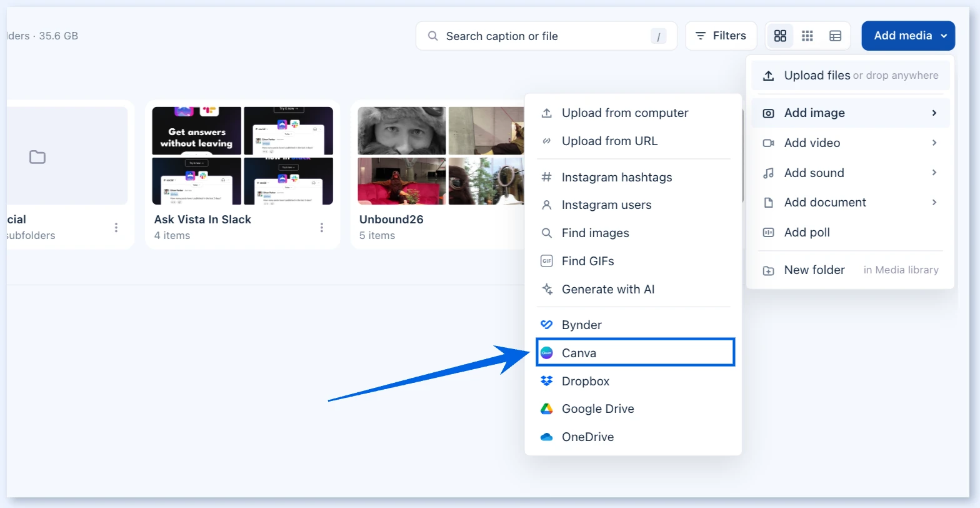Expand the Add document chevron
The width and height of the screenshot is (980, 508).
tap(934, 202)
